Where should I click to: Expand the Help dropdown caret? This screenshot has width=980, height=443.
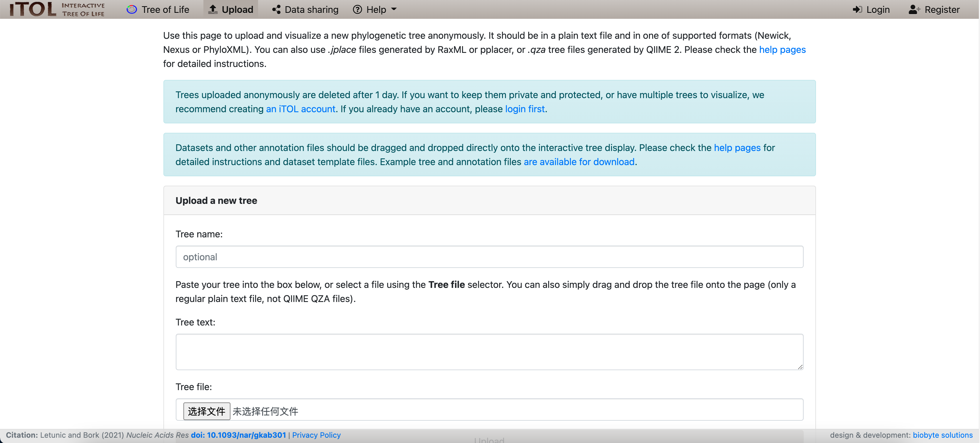(x=394, y=9)
